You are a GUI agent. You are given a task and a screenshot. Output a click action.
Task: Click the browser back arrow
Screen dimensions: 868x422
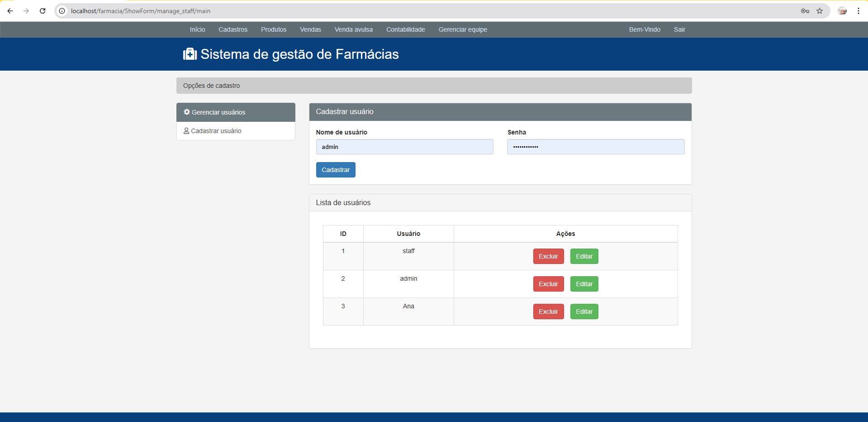(10, 11)
